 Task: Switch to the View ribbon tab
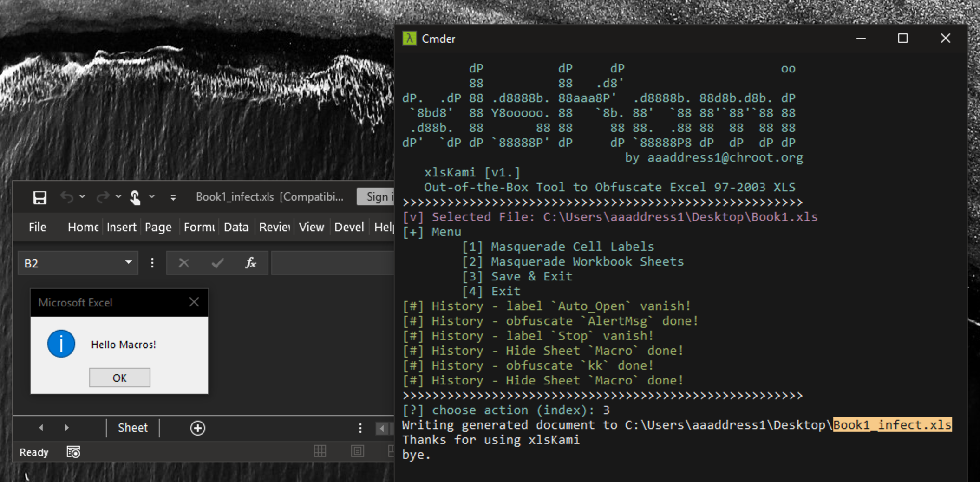311,227
